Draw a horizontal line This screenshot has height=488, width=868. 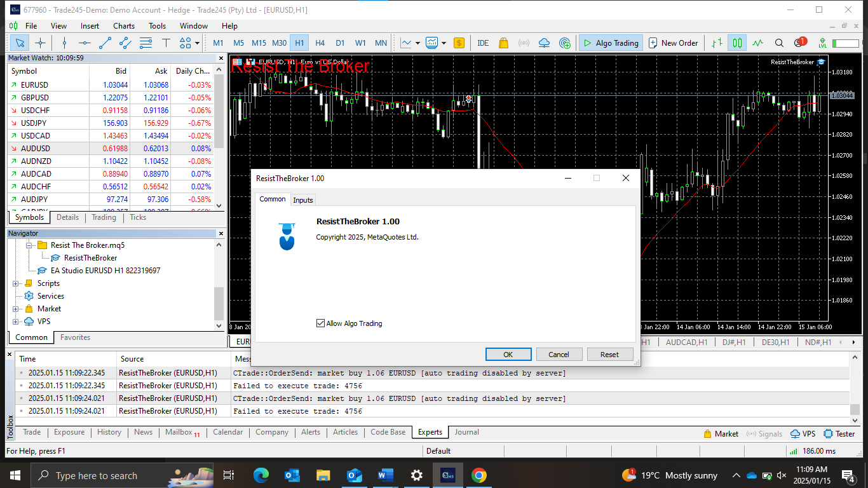tap(85, 43)
